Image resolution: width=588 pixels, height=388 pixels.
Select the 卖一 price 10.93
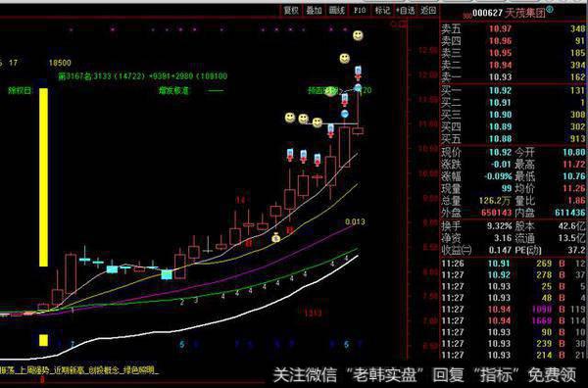(500, 76)
